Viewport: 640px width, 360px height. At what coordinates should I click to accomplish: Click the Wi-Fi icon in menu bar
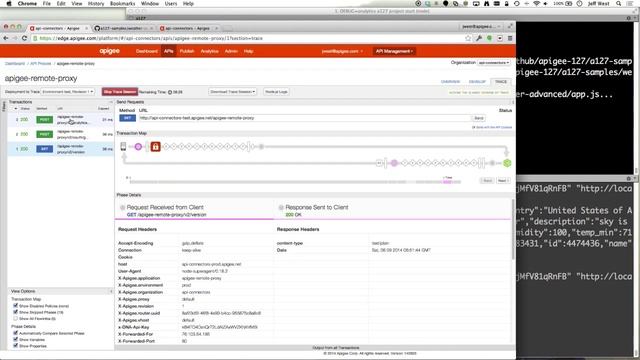pos(537,4)
